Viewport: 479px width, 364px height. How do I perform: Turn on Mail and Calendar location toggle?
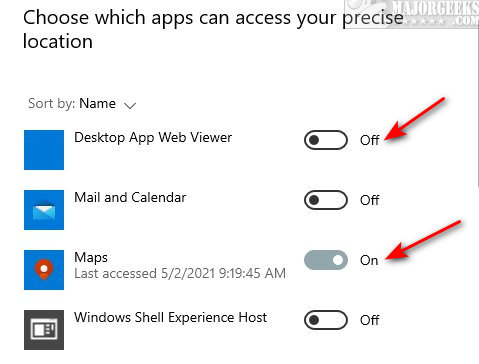click(326, 200)
